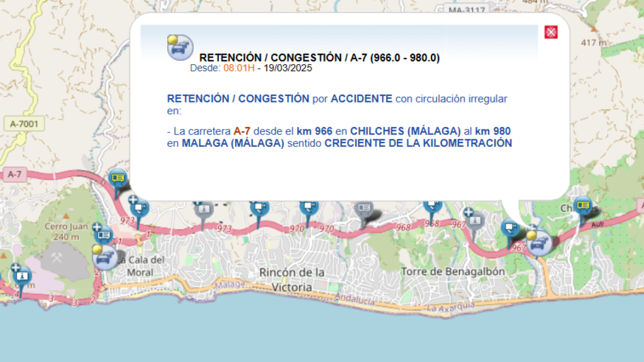Expand plus badge on westmost camera marker

133,199
